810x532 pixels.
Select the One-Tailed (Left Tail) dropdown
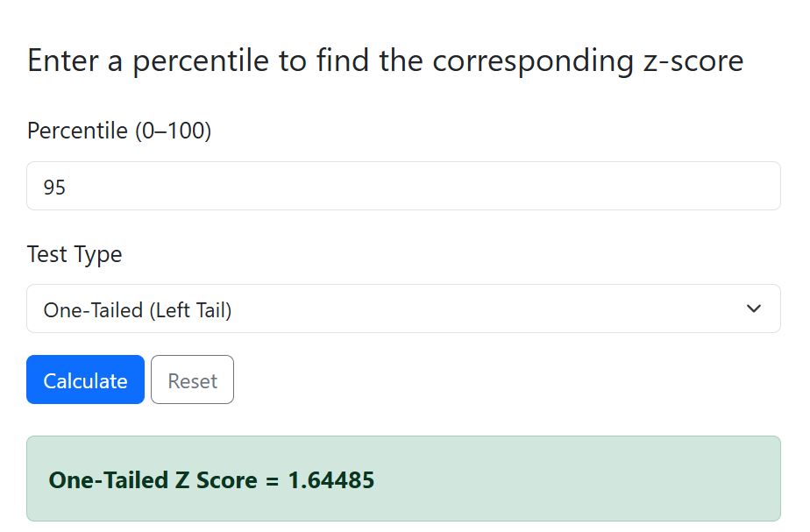403,309
